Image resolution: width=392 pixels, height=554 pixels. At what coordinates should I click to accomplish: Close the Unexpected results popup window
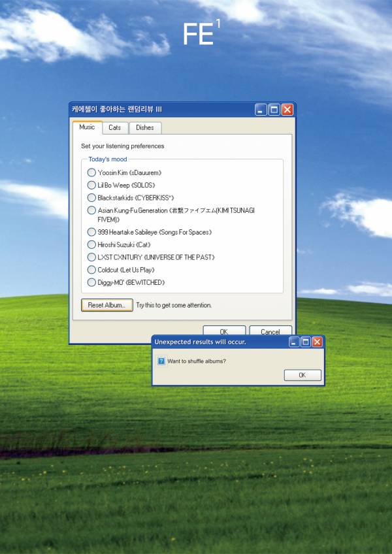(317, 342)
